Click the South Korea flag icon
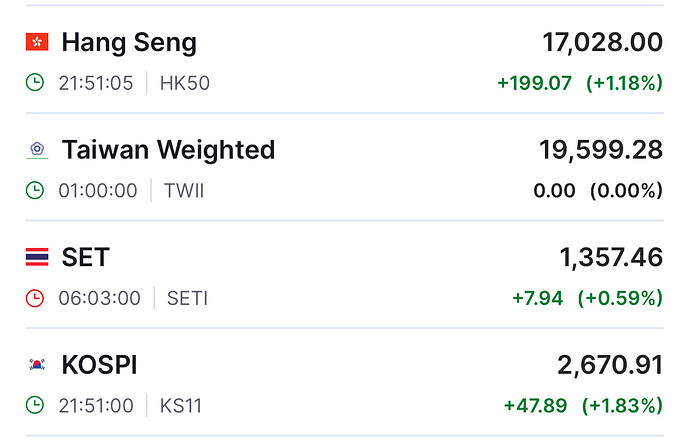Image resolution: width=690 pixels, height=440 pixels. coord(37,364)
